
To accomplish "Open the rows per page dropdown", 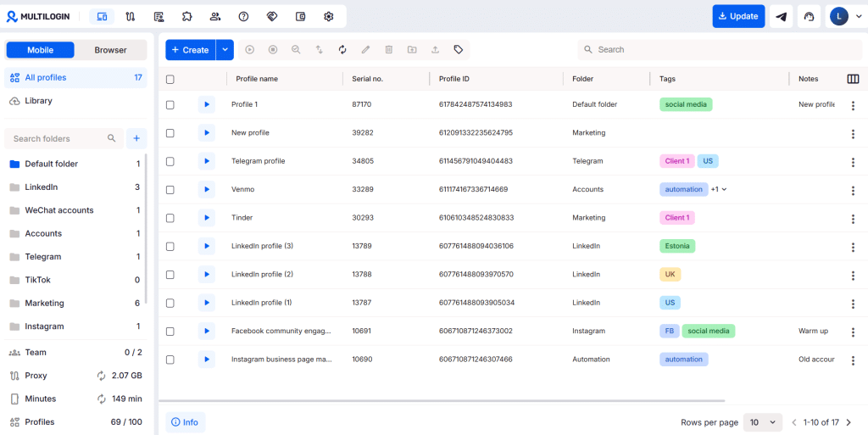I will point(762,422).
